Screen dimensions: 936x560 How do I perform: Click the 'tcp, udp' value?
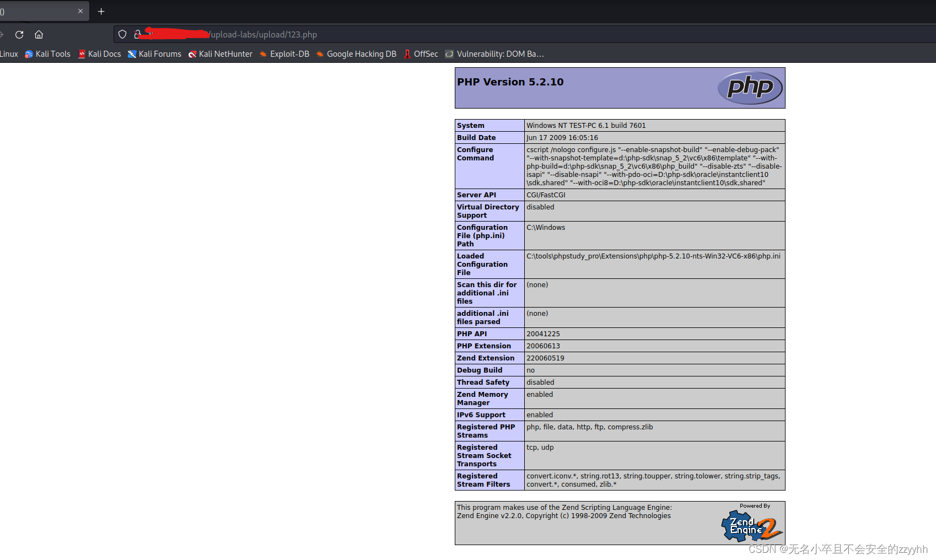540,447
